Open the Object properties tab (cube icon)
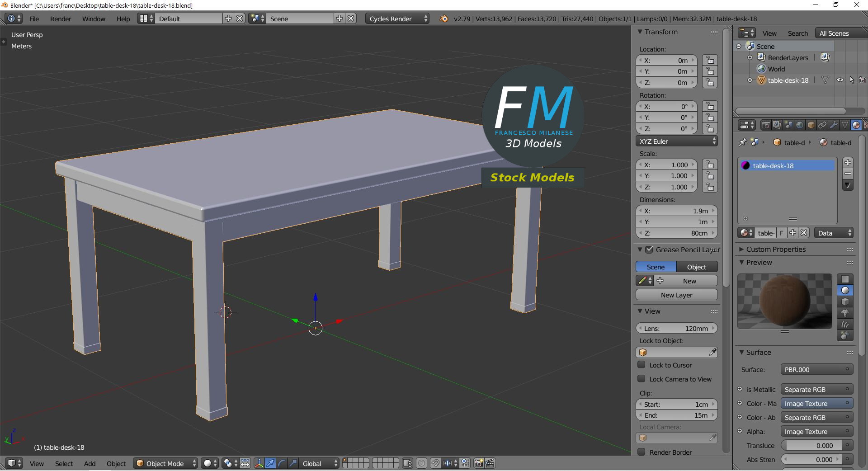The width and height of the screenshot is (868, 471). coord(811,125)
